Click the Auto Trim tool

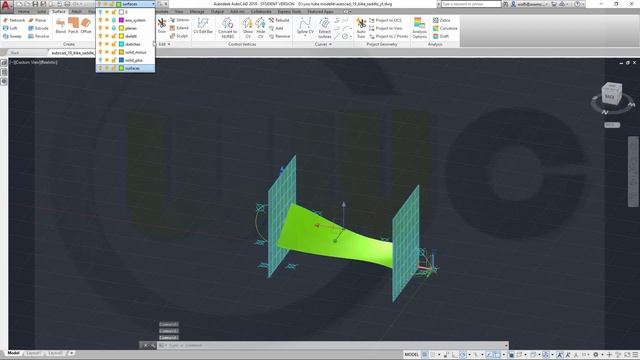[361, 28]
